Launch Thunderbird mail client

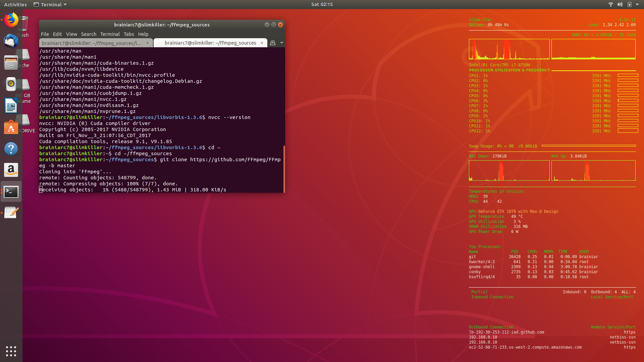[11, 41]
